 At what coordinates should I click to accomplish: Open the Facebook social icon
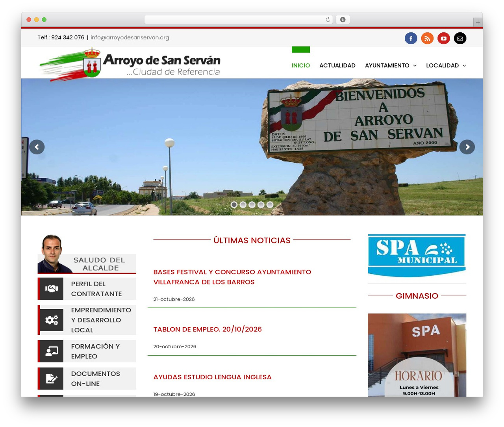pyautogui.click(x=411, y=38)
